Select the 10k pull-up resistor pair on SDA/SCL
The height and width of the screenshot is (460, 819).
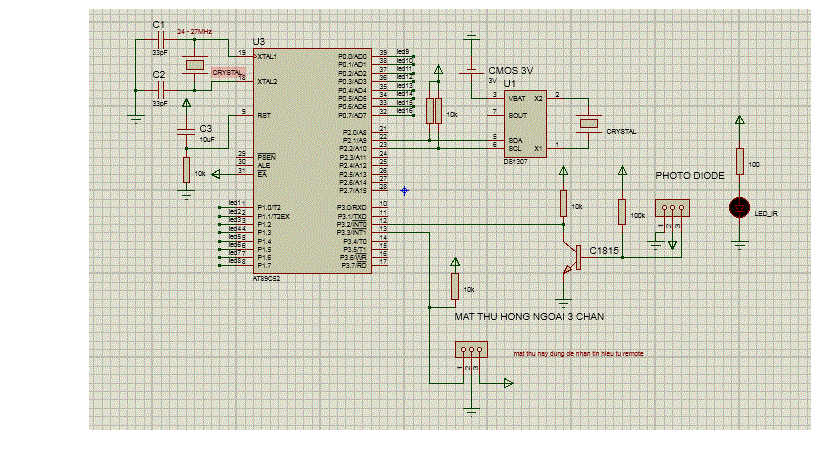point(434,111)
